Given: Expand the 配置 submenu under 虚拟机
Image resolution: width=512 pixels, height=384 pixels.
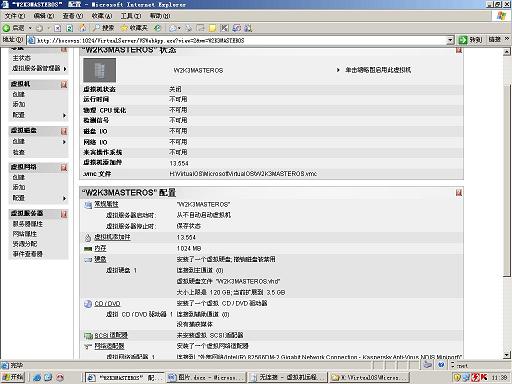Looking at the screenshot, I should pyautogui.click(x=65, y=115).
